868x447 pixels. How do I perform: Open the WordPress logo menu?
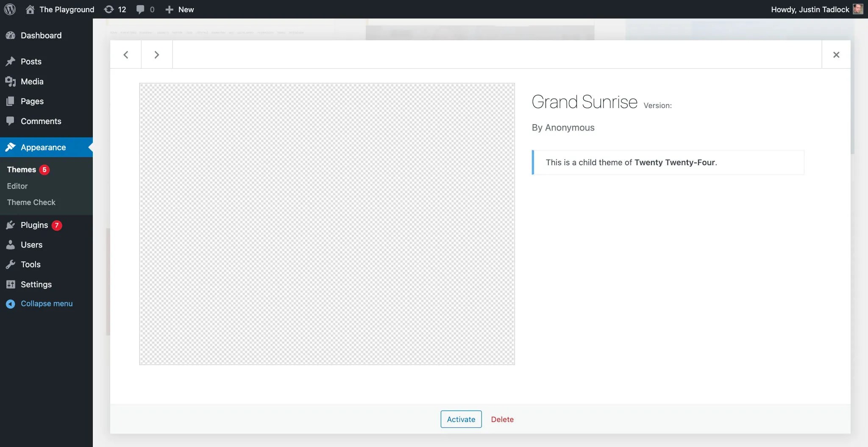coord(9,9)
